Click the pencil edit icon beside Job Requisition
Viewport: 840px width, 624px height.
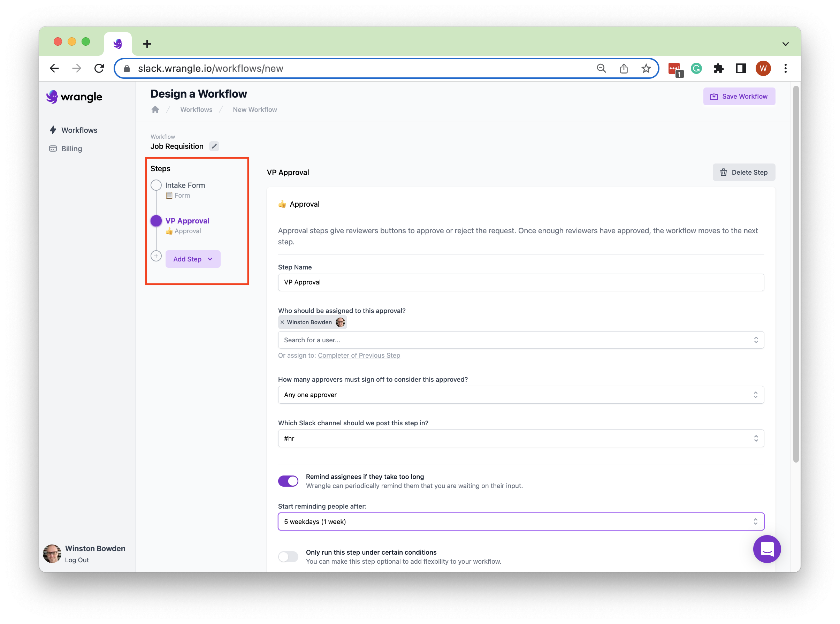[214, 146]
